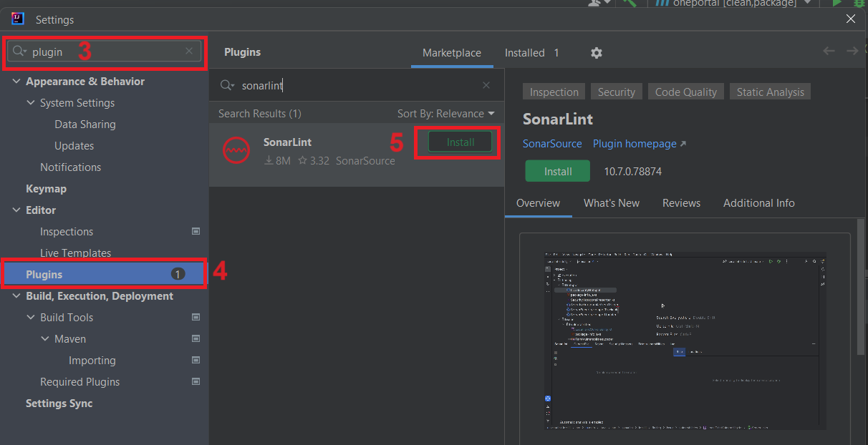868x445 pixels.
Task: Select the Plugins settings page
Action: (104, 274)
